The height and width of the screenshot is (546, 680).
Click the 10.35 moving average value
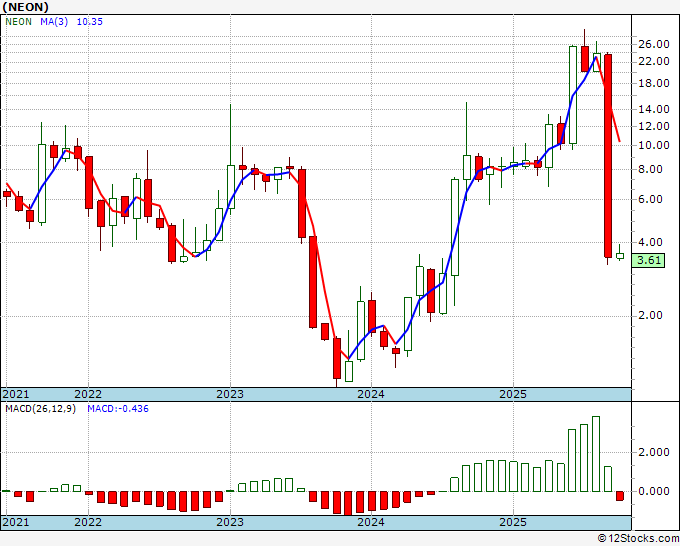pos(90,22)
